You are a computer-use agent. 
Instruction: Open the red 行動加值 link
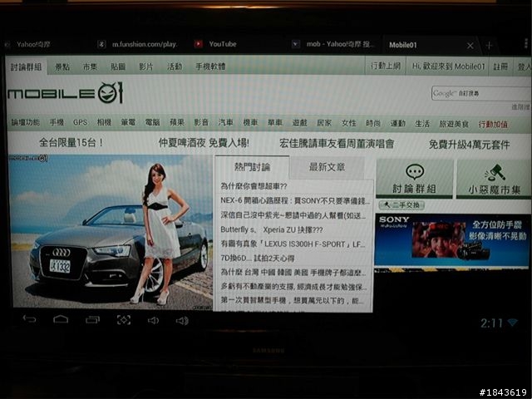493,125
